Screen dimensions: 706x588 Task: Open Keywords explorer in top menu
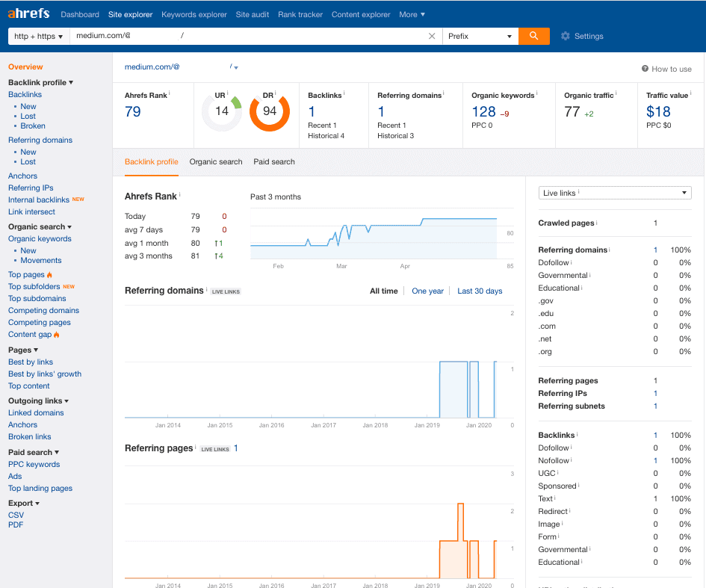(193, 14)
